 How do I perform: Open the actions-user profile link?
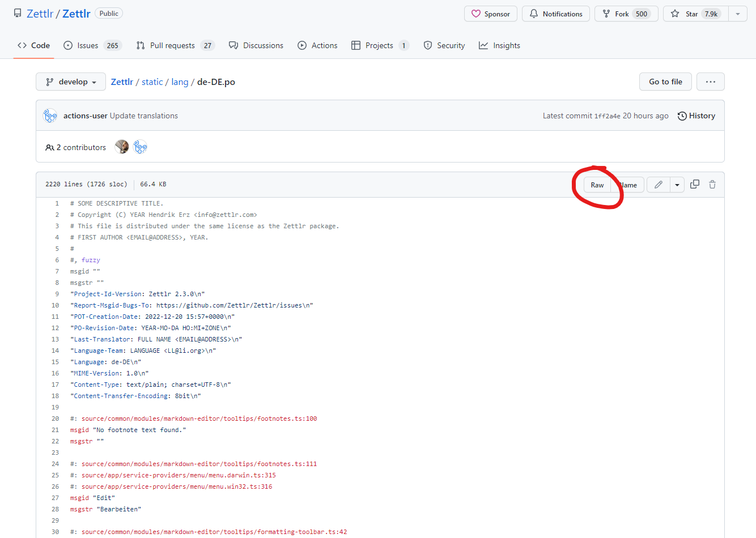tap(86, 116)
